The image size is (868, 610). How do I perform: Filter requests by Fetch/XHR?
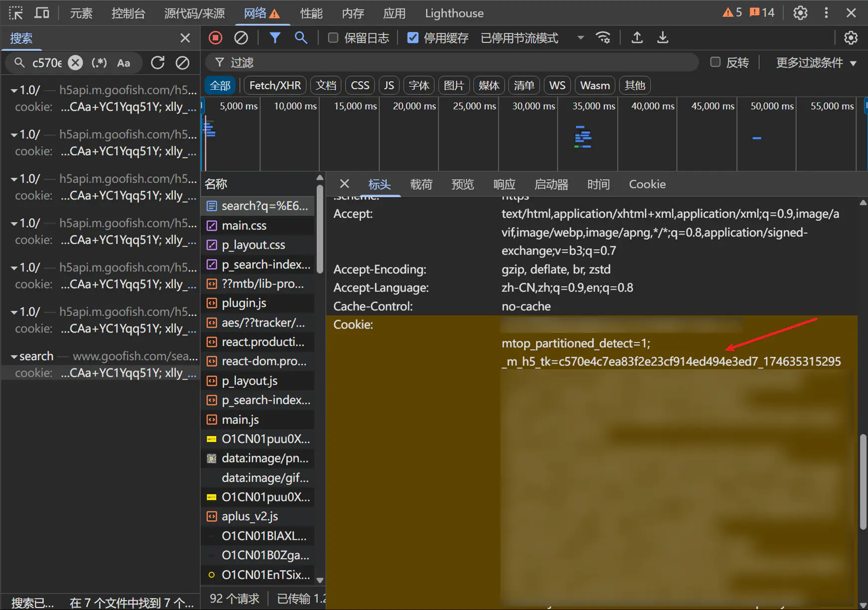point(275,85)
